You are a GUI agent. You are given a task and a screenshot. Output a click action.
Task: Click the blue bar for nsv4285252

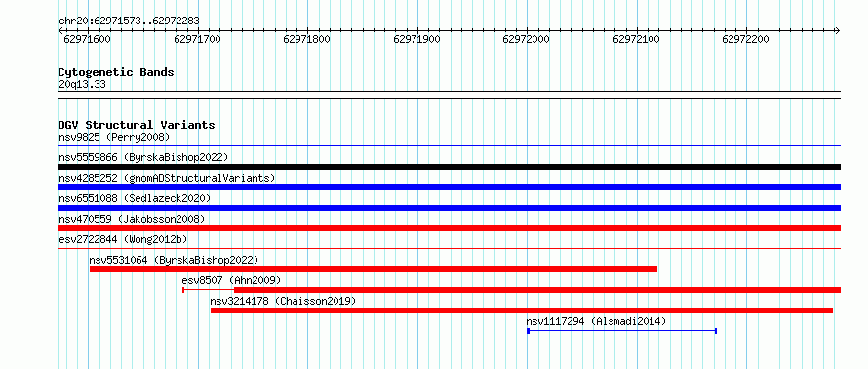[449, 187]
